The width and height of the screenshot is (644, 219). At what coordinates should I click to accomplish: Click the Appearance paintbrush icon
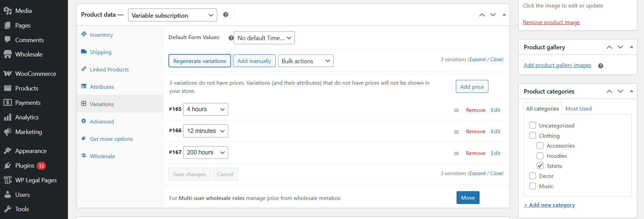[7, 151]
